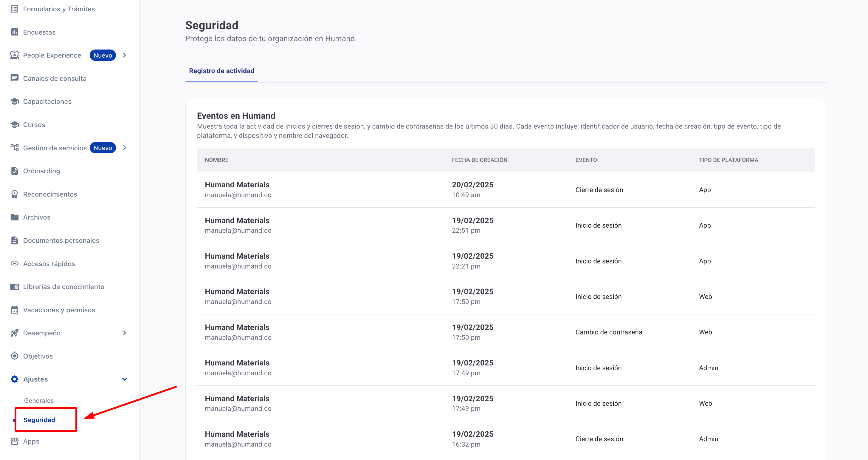Click the Ajustes gear icon
868x460 pixels.
point(15,379)
